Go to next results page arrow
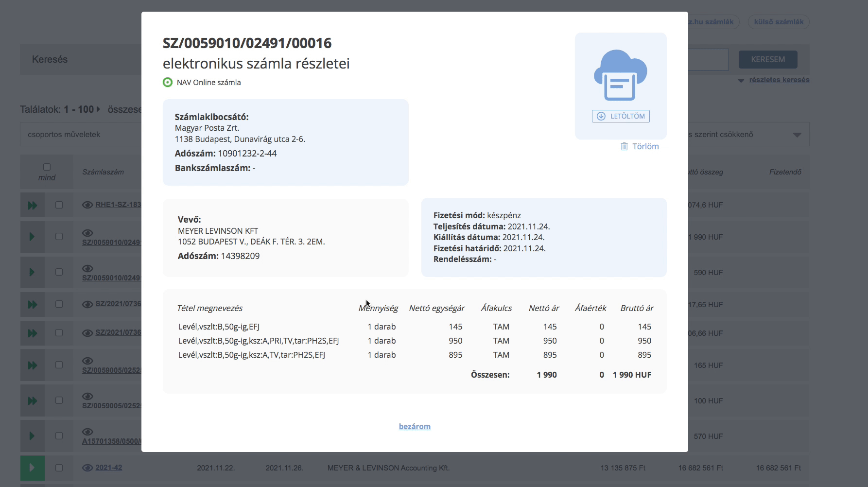 pos(98,109)
